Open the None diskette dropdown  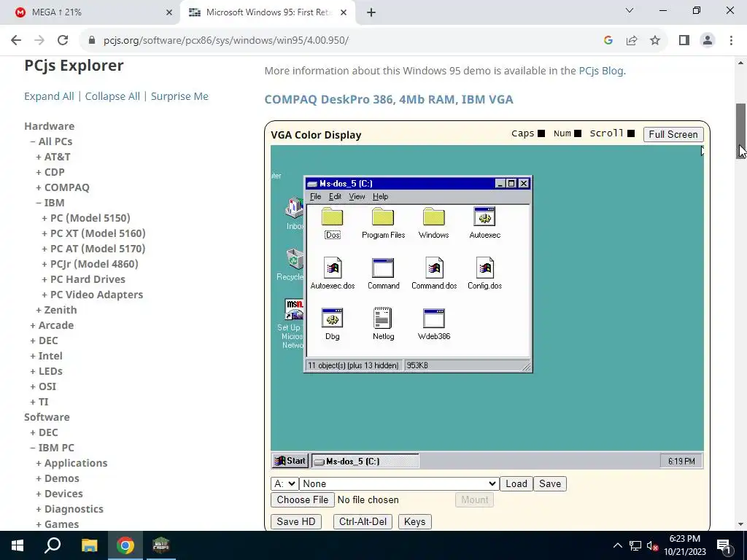click(x=399, y=483)
